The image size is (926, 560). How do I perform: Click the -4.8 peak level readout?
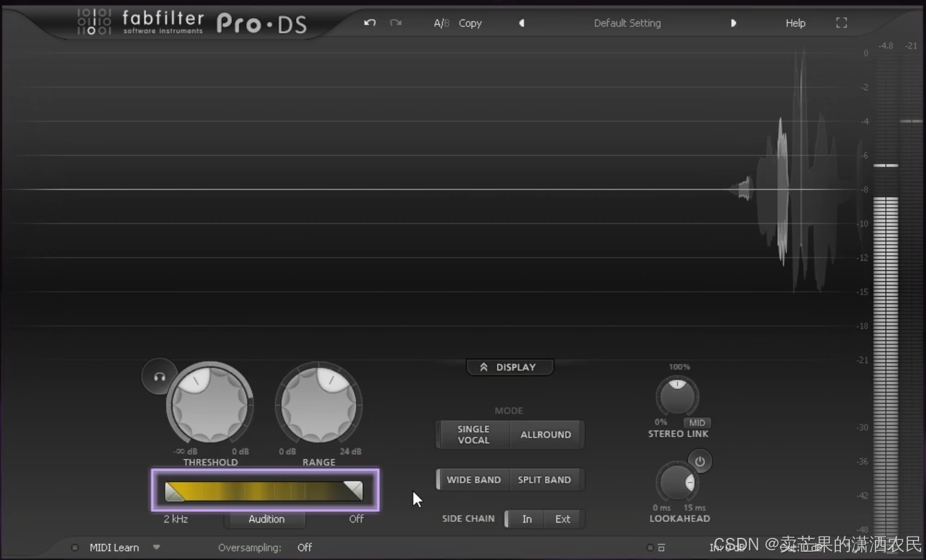pos(886,46)
